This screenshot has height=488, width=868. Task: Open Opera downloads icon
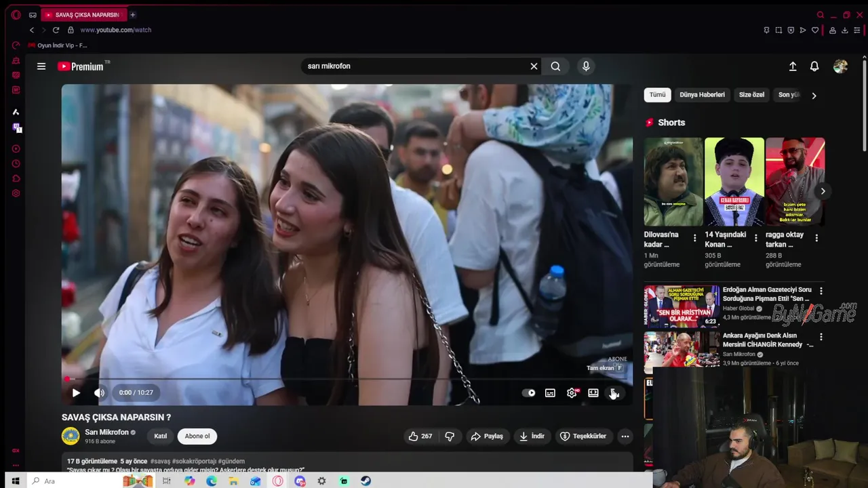coord(845,30)
